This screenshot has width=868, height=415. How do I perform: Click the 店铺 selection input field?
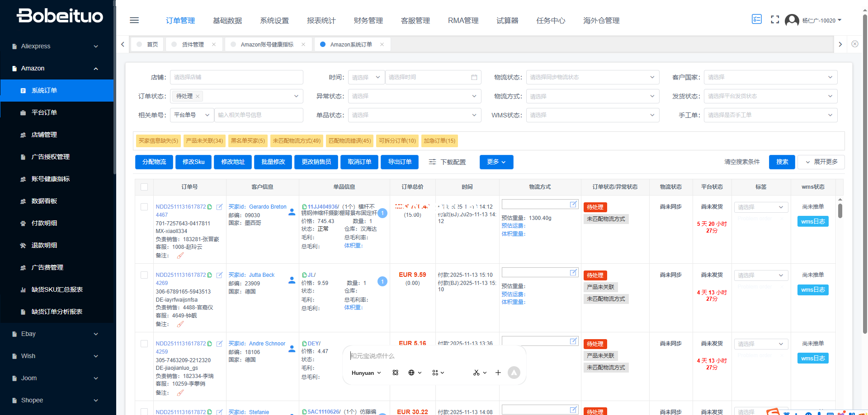236,77
